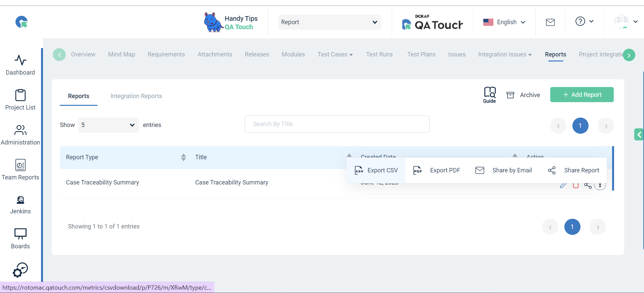The height and width of the screenshot is (293, 644).
Task: Open the user profile avatar
Action: click(621, 22)
